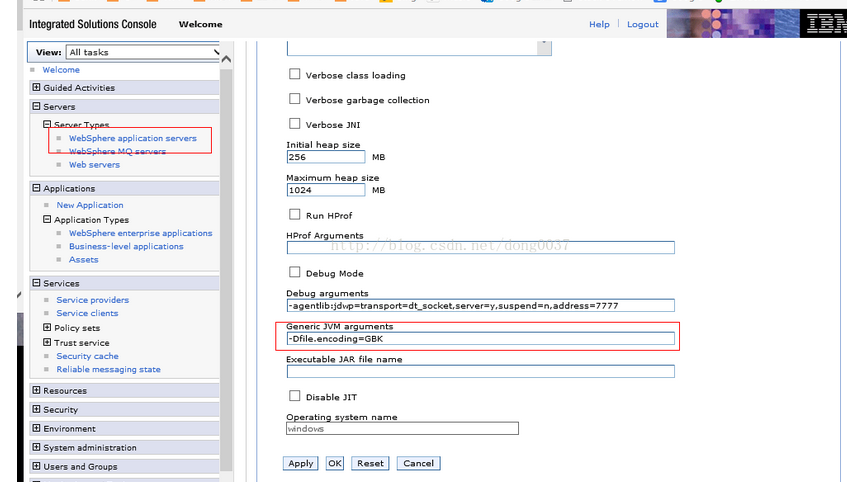Click the OK button
Image resolution: width=847 pixels, height=482 pixels.
pos(335,464)
